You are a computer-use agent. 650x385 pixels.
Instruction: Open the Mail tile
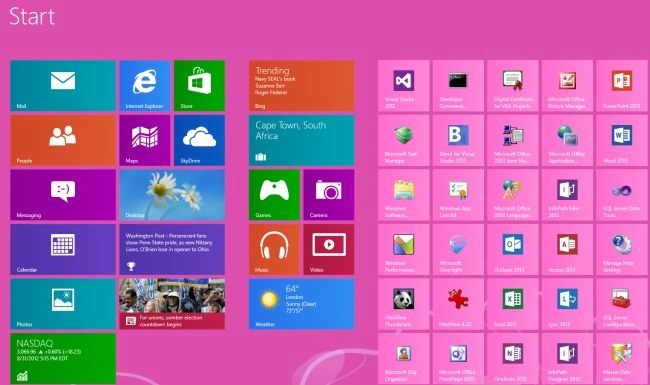(63, 86)
